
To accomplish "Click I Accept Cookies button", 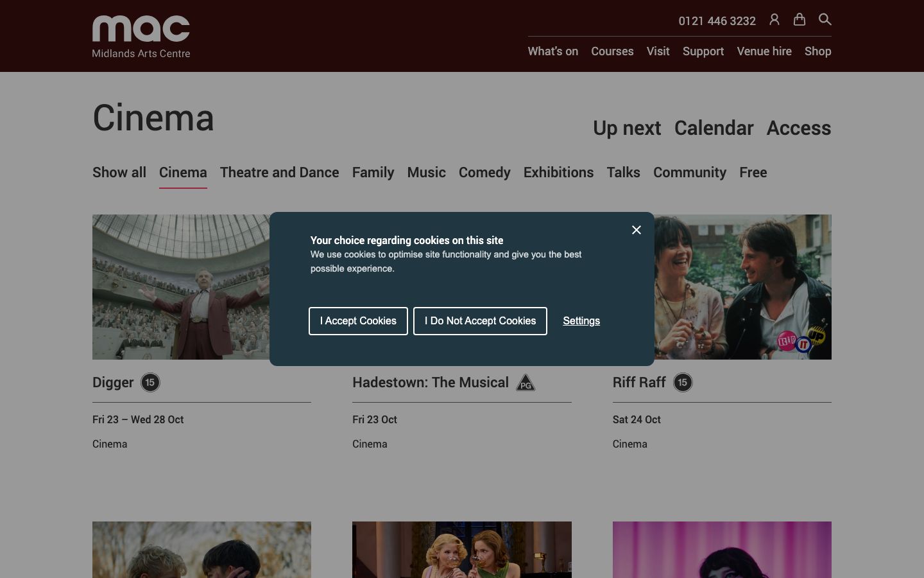I will (358, 321).
